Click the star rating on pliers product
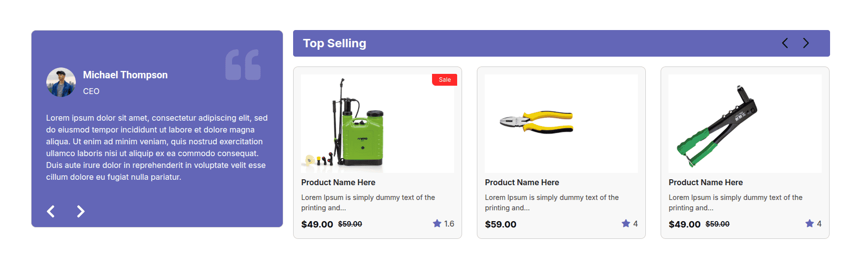The height and width of the screenshot is (263, 868). (x=626, y=224)
